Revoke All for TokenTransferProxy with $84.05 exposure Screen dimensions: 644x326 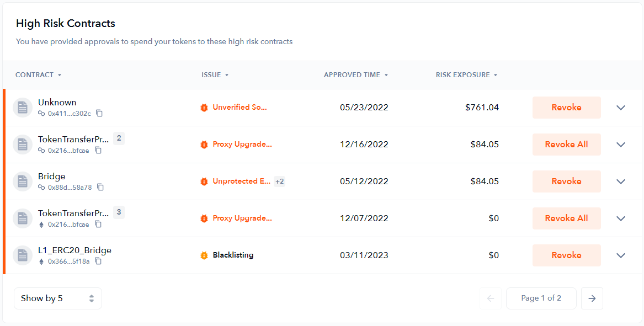pyautogui.click(x=566, y=145)
